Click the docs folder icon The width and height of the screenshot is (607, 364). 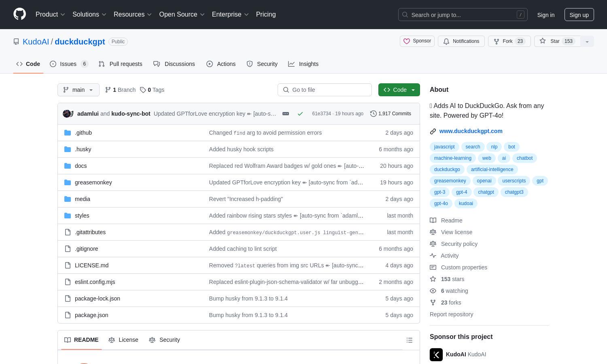click(68, 166)
